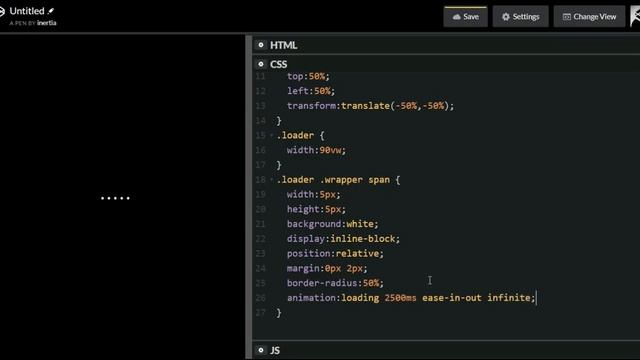Image resolution: width=640 pixels, height=360 pixels.
Task: Click the gear icon in Settings
Action: (x=506, y=17)
